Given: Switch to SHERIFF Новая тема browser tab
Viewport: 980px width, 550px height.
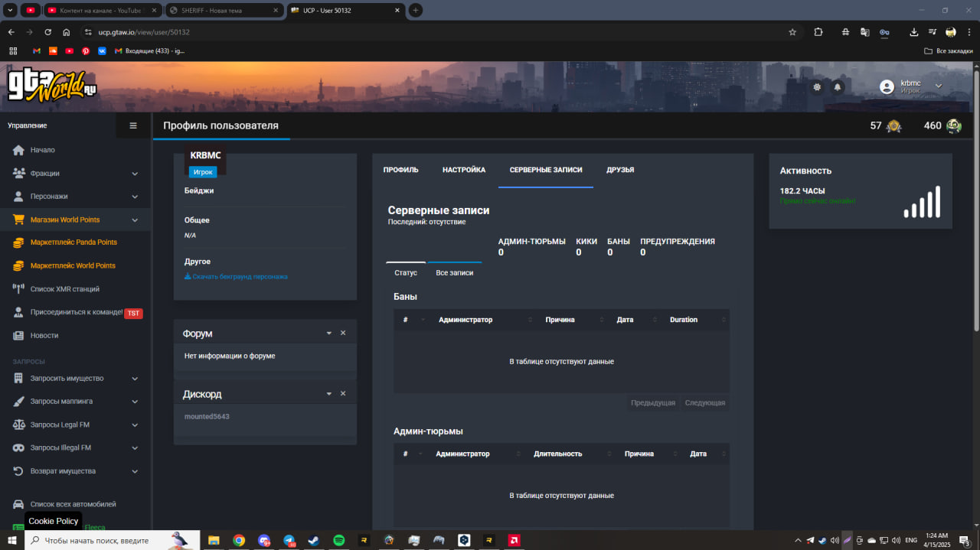Looking at the screenshot, I should point(224,11).
